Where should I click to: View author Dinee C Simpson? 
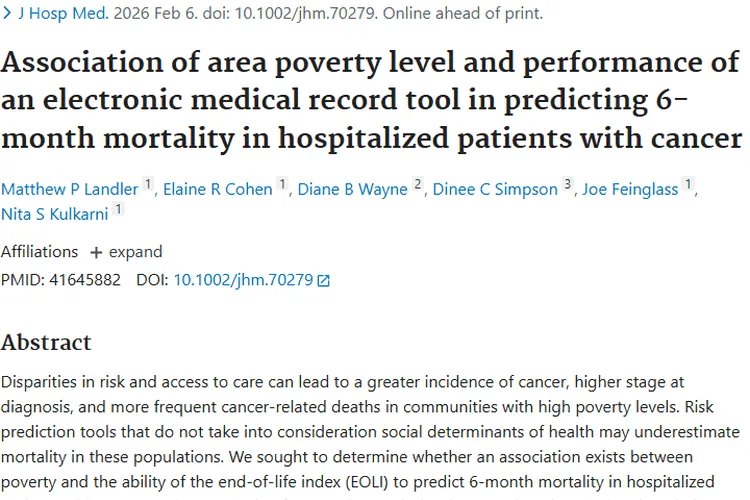point(495,189)
